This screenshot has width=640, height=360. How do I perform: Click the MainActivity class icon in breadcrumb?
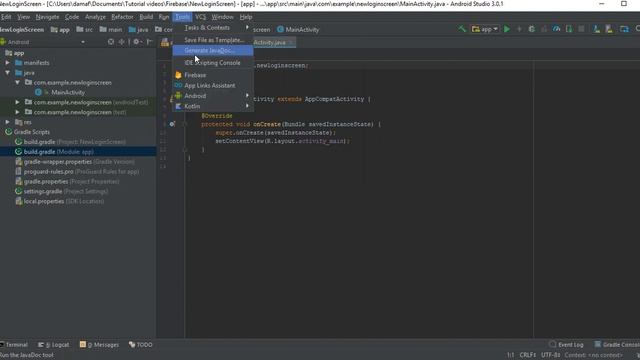(280, 29)
